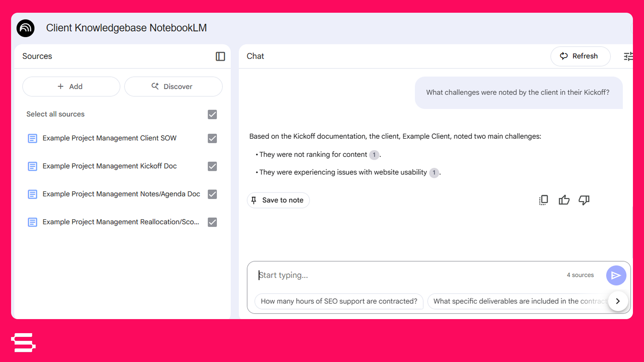Open citation 1 after website usability

(434, 173)
